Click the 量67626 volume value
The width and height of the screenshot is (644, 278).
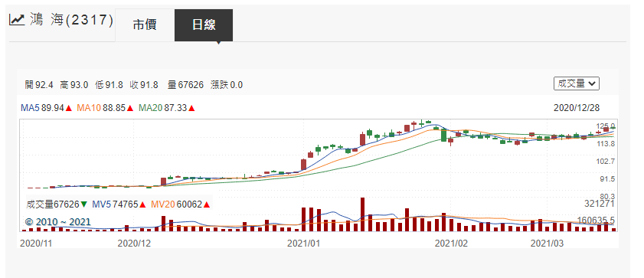[185, 85]
